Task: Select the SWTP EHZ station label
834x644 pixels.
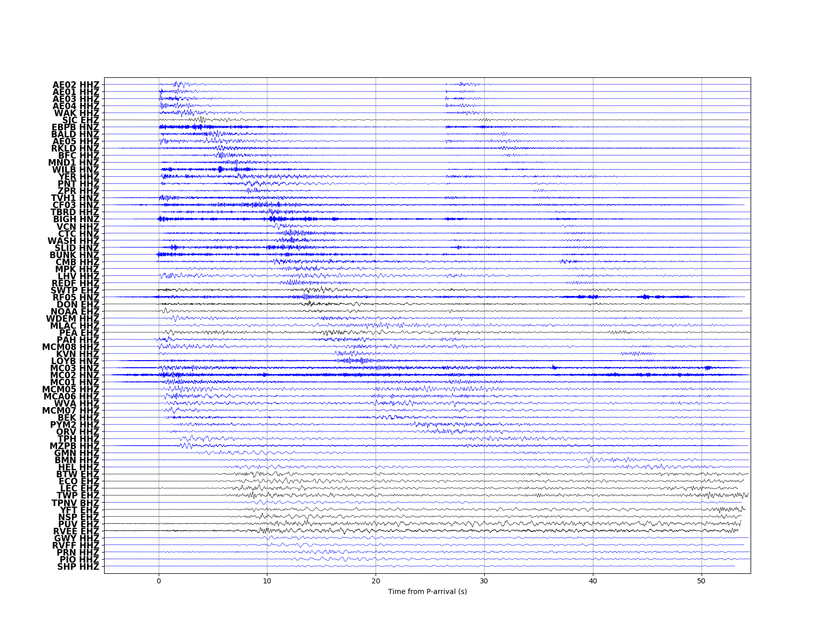Action: pyautogui.click(x=75, y=290)
